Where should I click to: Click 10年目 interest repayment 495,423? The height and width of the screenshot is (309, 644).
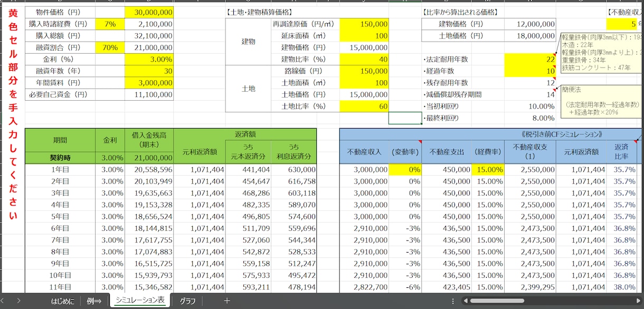[x=293, y=275]
